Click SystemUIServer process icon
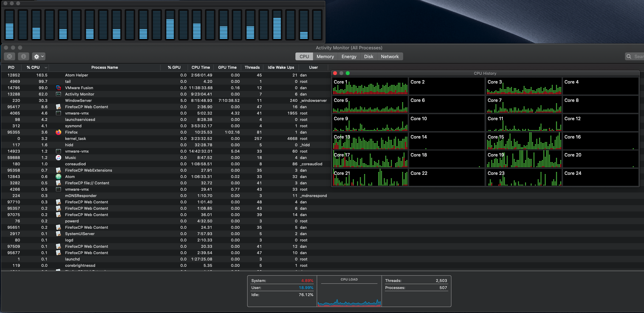 (58, 234)
